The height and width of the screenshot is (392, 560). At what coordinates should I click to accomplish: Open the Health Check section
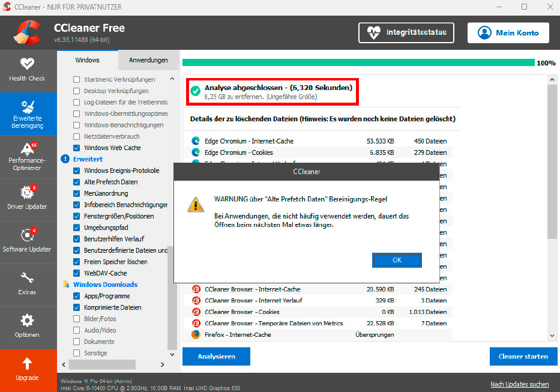27,71
